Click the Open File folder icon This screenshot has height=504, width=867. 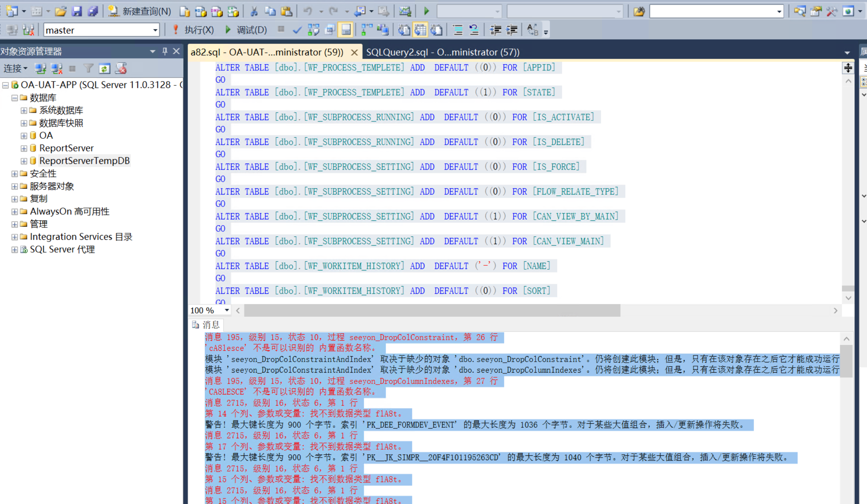coord(60,12)
